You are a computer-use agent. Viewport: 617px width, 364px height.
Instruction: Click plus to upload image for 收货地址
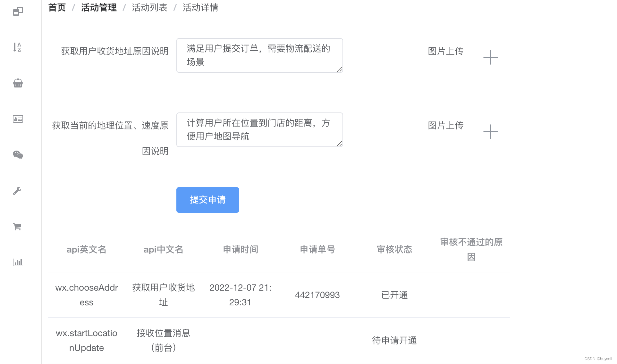click(491, 57)
